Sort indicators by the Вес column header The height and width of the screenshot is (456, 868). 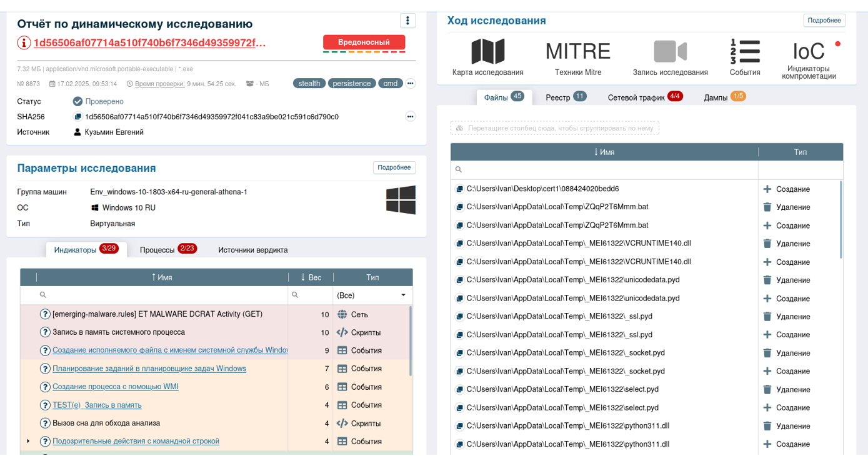[311, 277]
